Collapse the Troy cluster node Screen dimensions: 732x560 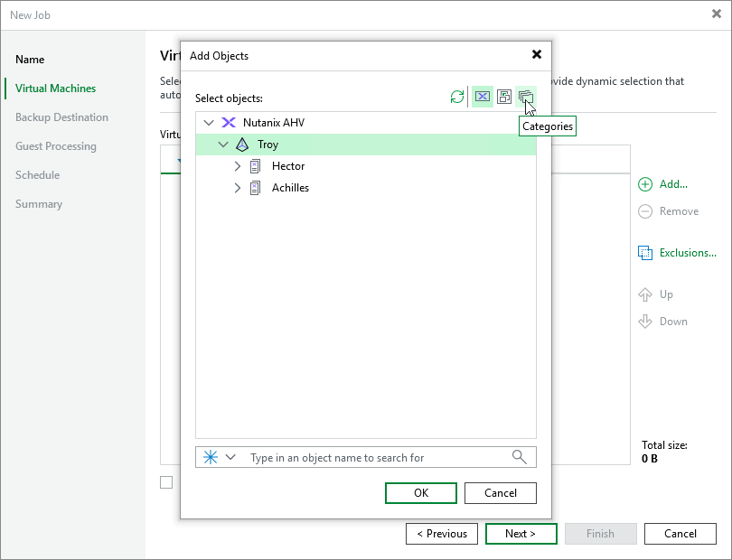coord(223,144)
